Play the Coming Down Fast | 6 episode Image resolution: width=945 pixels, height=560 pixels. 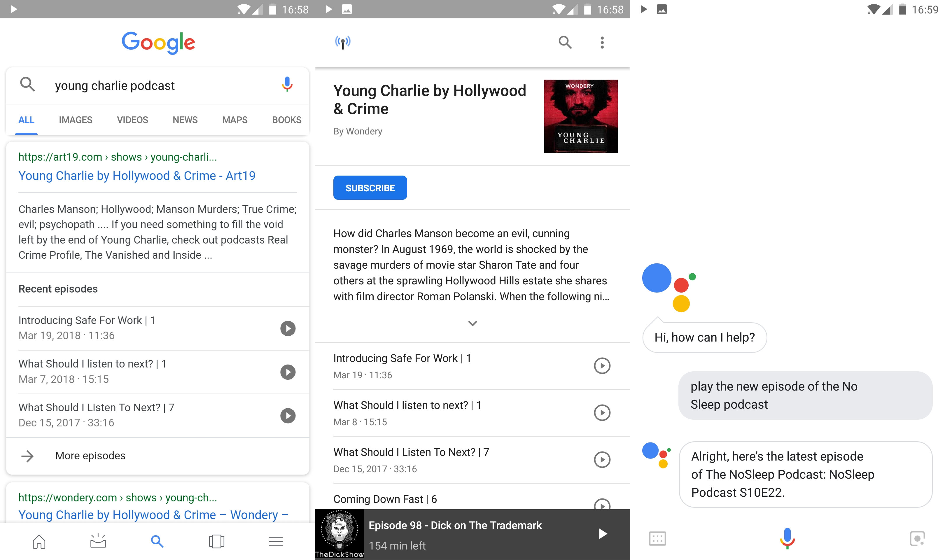(x=602, y=504)
